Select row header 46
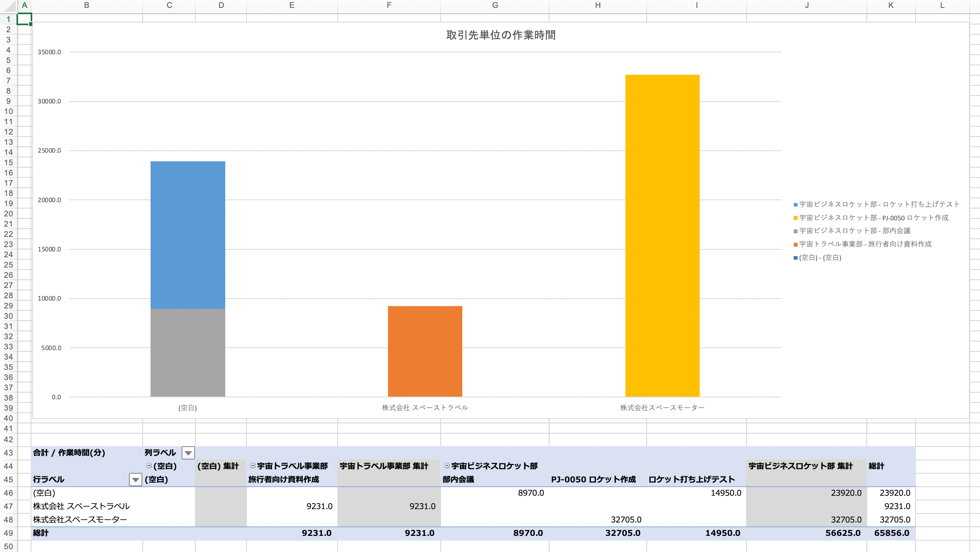Image resolution: width=980 pixels, height=552 pixels. pos(8,493)
